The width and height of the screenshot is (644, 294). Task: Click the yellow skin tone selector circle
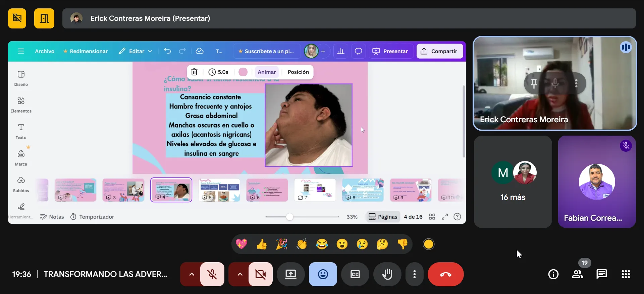(x=428, y=244)
